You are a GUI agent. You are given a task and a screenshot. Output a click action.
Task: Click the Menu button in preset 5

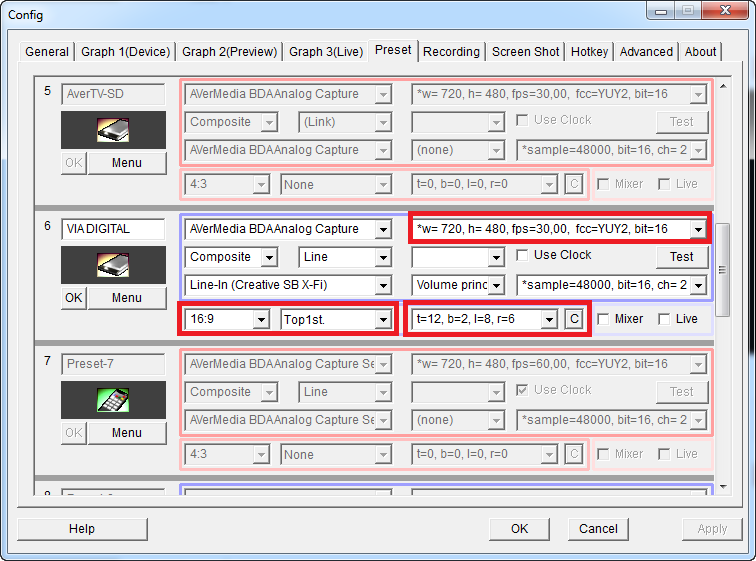(x=127, y=163)
